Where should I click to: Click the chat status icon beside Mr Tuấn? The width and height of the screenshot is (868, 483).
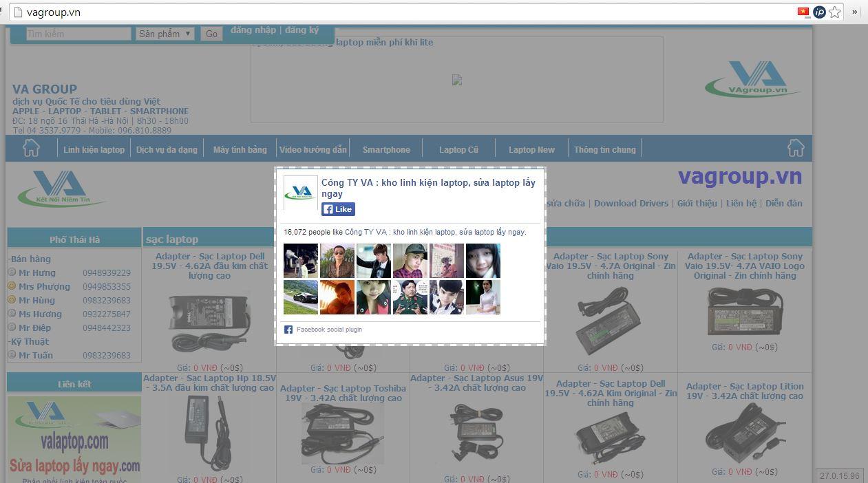click(x=12, y=355)
